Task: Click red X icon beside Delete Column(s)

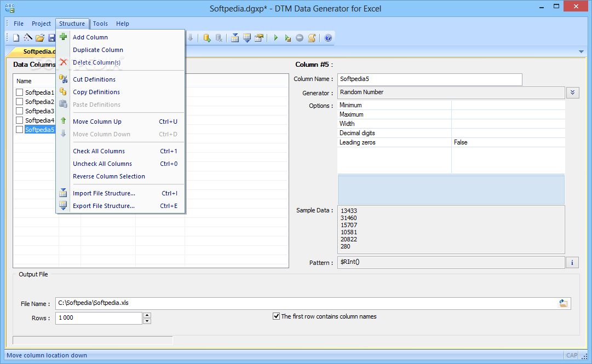Action: tap(64, 62)
